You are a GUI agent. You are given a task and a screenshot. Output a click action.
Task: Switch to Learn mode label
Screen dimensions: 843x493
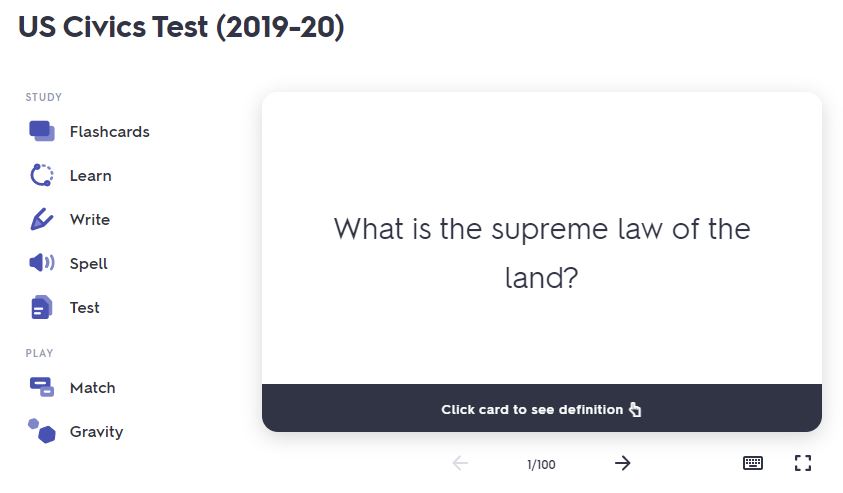[x=91, y=176]
